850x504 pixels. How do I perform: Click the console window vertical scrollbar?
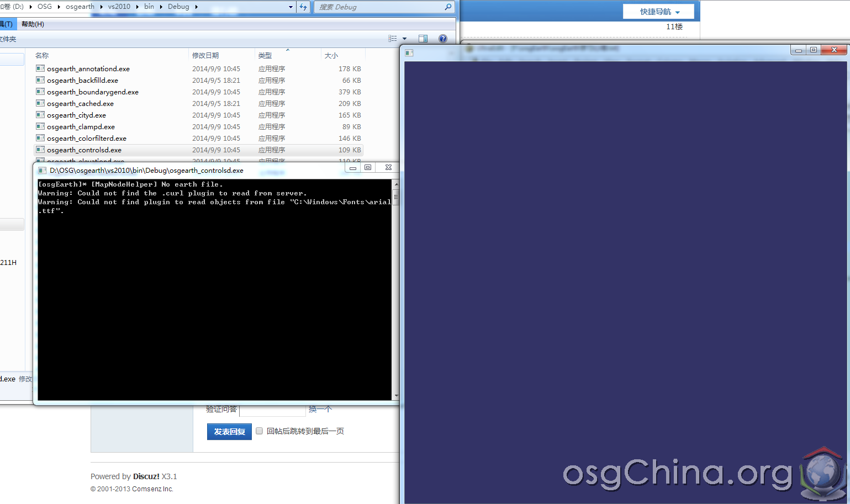396,289
